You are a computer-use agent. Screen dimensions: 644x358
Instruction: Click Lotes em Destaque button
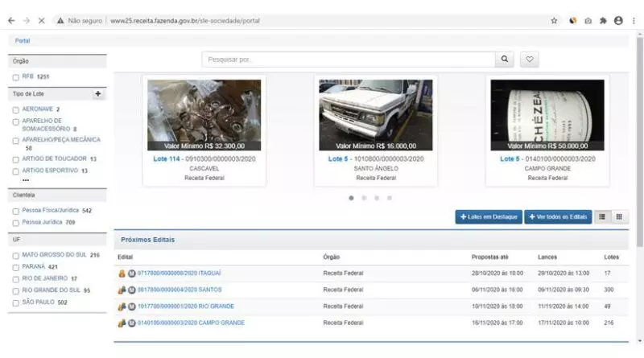[488, 217]
